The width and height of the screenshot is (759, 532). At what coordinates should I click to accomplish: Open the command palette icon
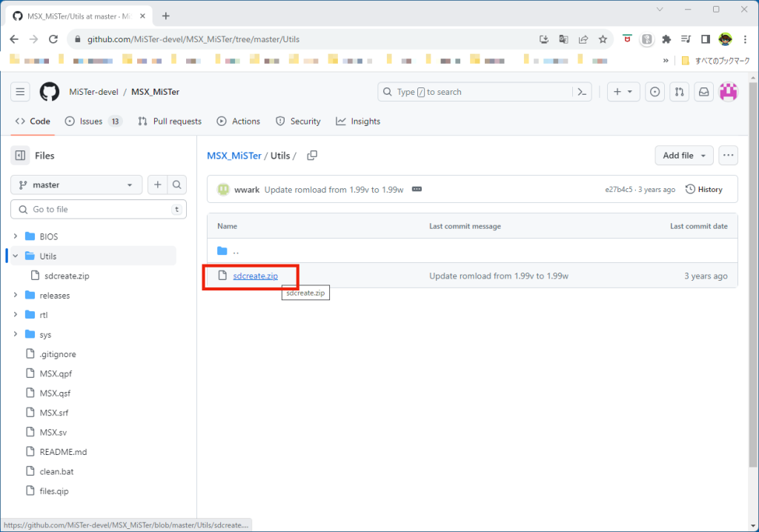583,92
